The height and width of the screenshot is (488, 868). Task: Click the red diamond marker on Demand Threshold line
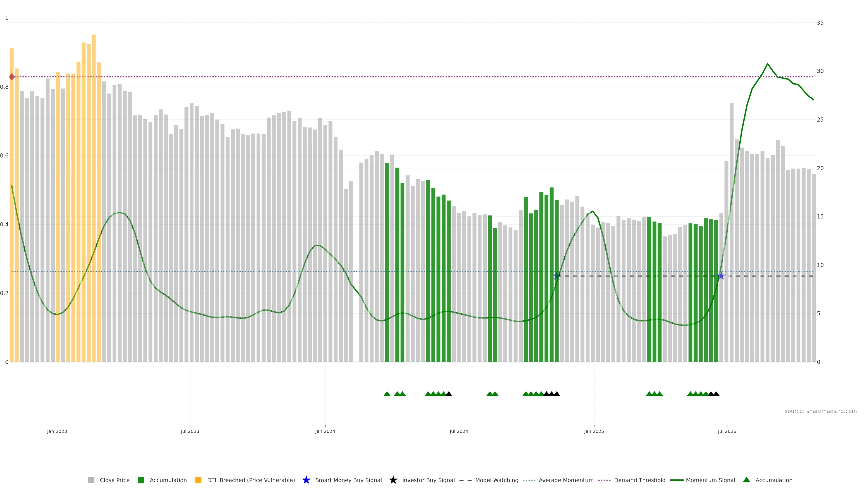pyautogui.click(x=12, y=77)
